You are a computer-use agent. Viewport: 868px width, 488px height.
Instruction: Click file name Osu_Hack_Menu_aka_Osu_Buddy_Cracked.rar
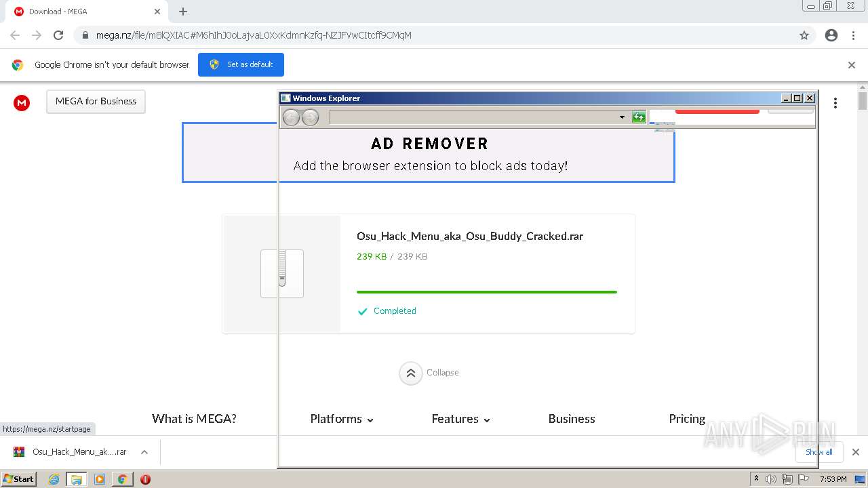tap(470, 237)
